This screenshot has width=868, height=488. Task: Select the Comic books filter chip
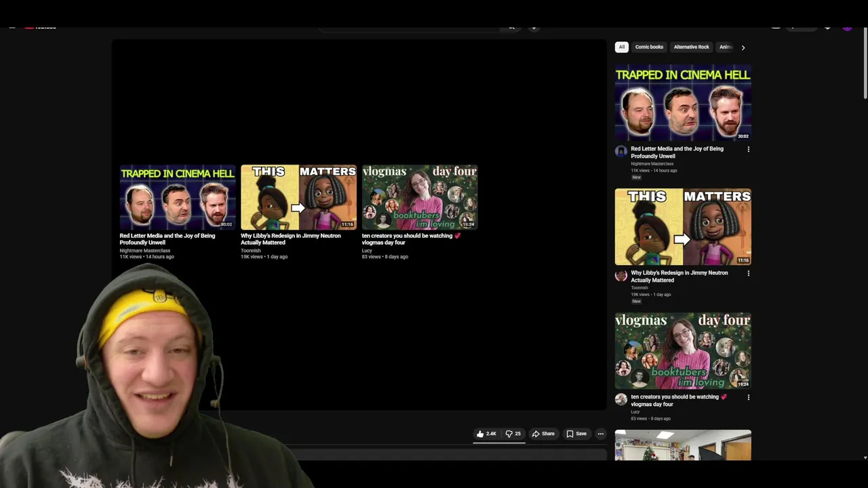[649, 47]
